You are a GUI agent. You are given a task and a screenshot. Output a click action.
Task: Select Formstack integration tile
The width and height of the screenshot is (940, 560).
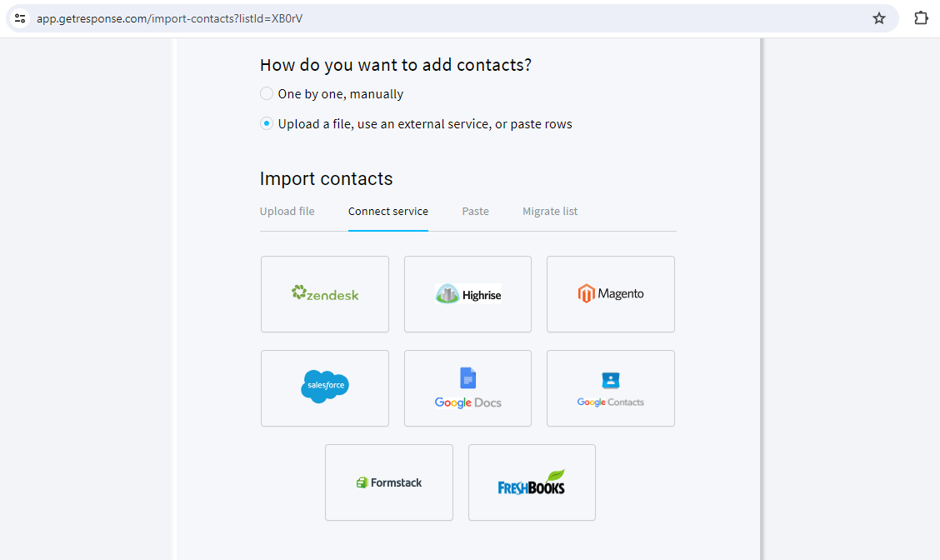pos(388,482)
